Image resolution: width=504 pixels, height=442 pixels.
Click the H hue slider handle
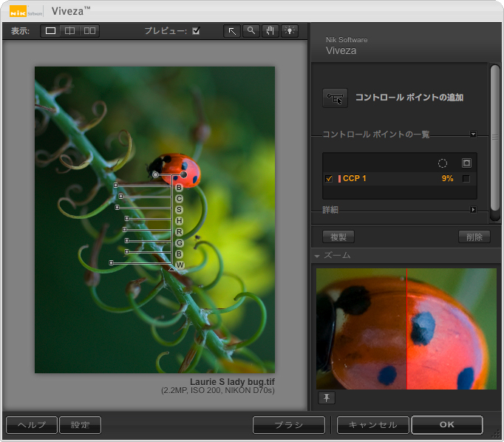coord(126,219)
